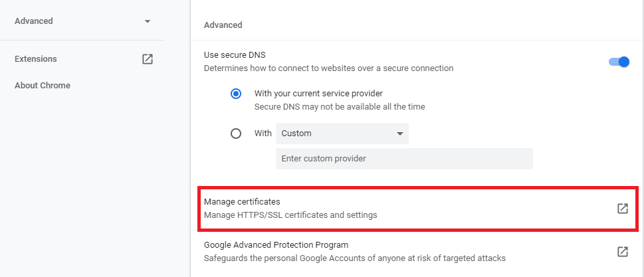Viewport: 644px width, 277px height.
Task: Open the Extensions sidebar item
Action: click(36, 59)
